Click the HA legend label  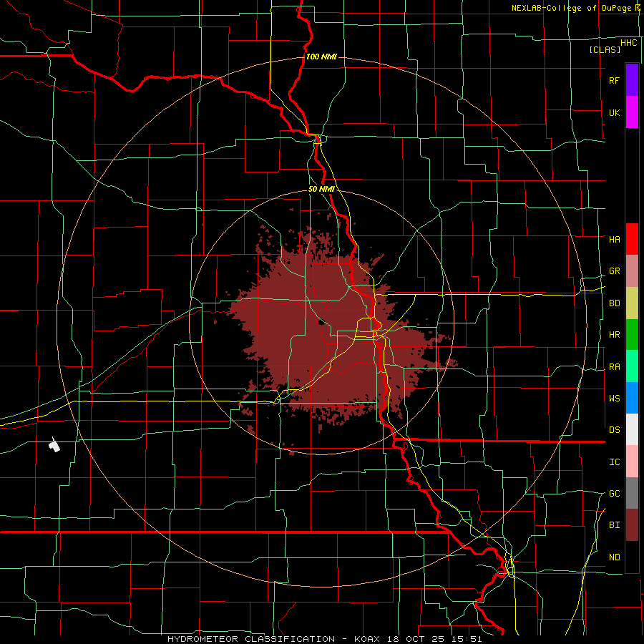(614, 239)
